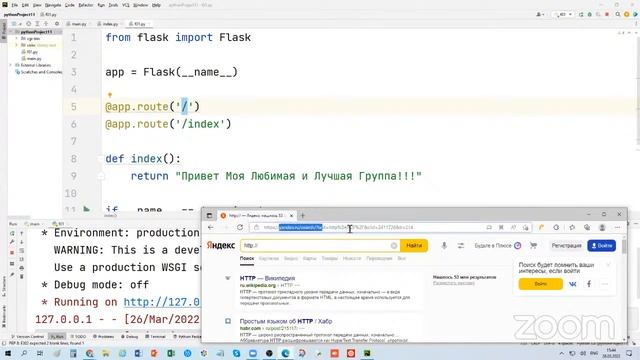Open the File menu in PyCharm
Viewport: 640px width, 360px height.
pos(15,5)
